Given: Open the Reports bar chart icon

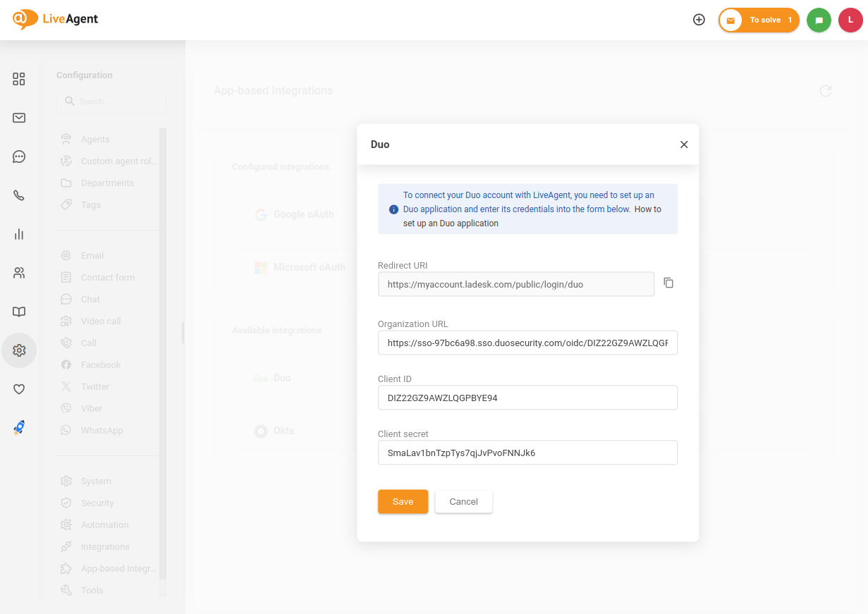Looking at the screenshot, I should point(19,234).
